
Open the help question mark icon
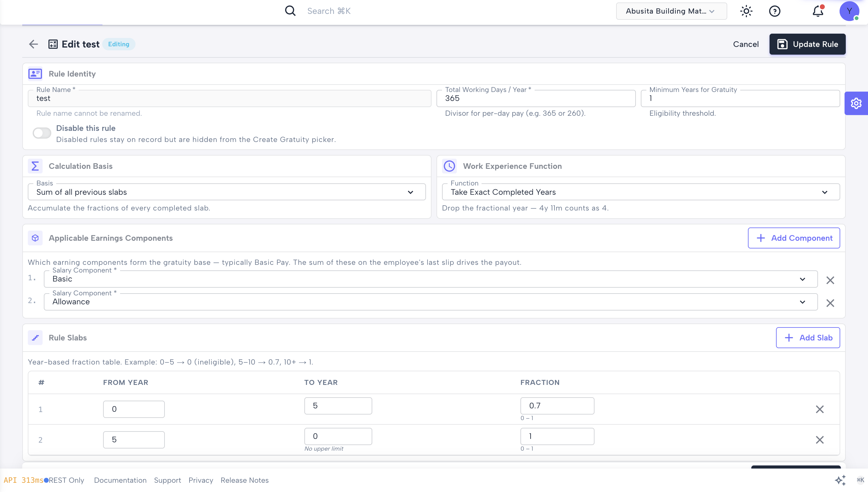774,11
